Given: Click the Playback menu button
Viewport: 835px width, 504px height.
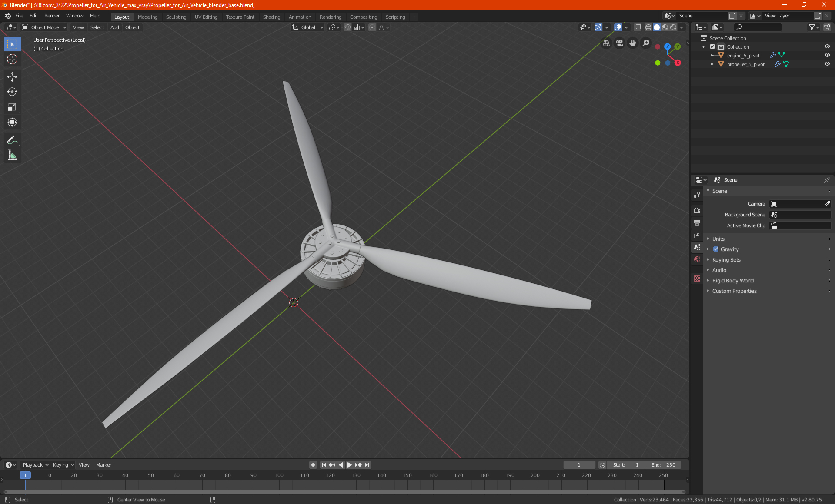Looking at the screenshot, I should 35,465.
